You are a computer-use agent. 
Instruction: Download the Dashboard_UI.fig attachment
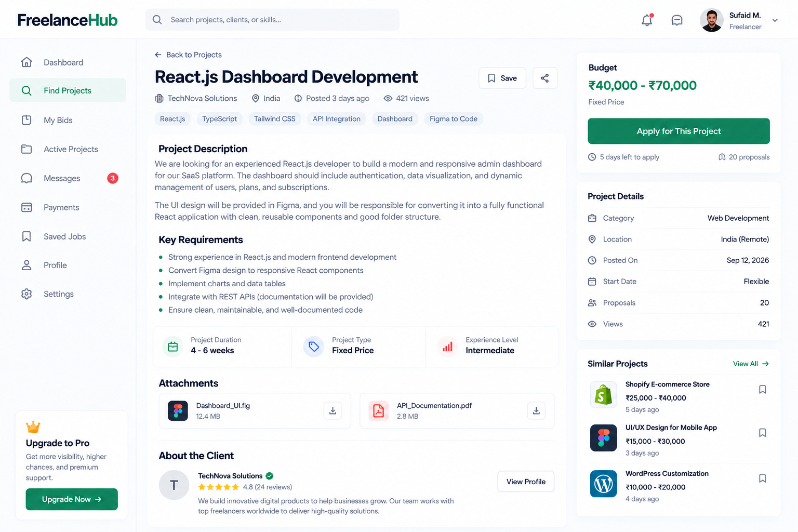(x=333, y=410)
